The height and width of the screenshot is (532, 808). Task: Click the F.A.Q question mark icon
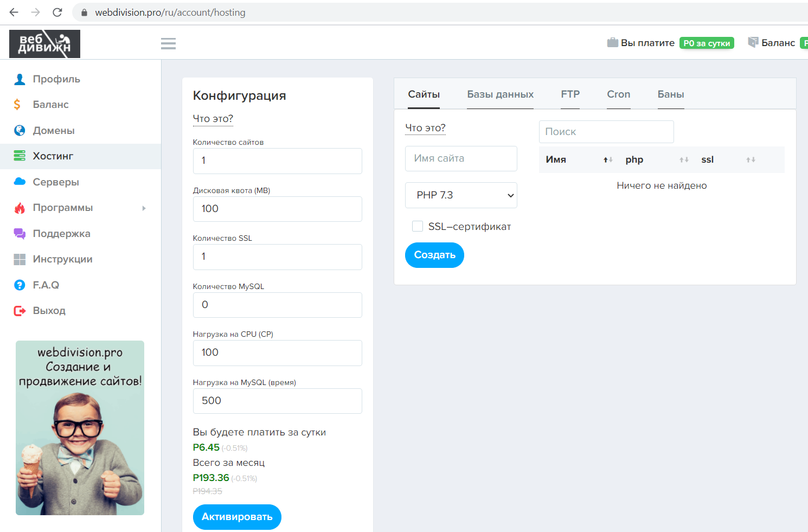point(20,285)
